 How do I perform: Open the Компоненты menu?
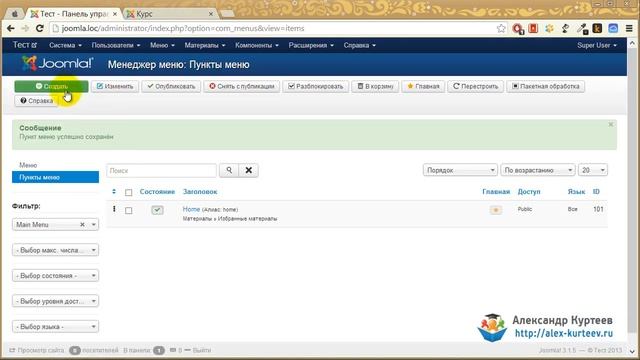point(257,45)
